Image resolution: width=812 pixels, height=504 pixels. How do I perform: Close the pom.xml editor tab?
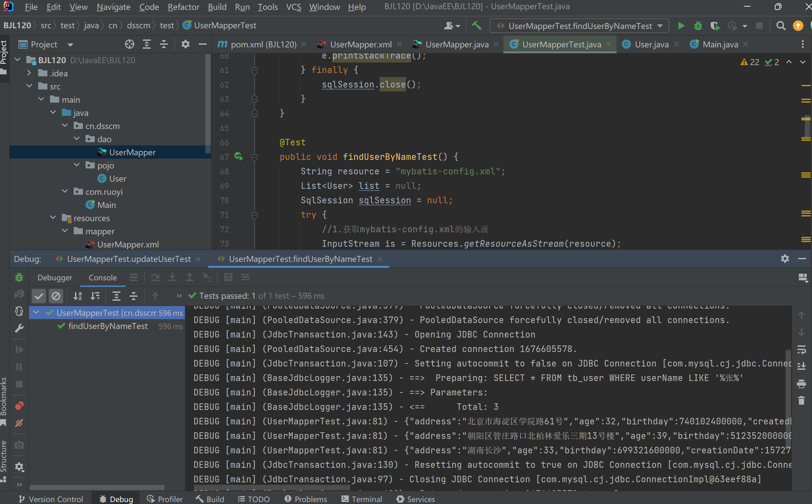click(304, 44)
